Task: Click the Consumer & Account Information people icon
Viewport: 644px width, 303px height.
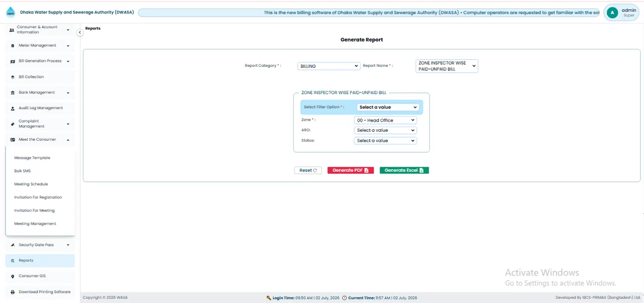Action: pyautogui.click(x=12, y=30)
